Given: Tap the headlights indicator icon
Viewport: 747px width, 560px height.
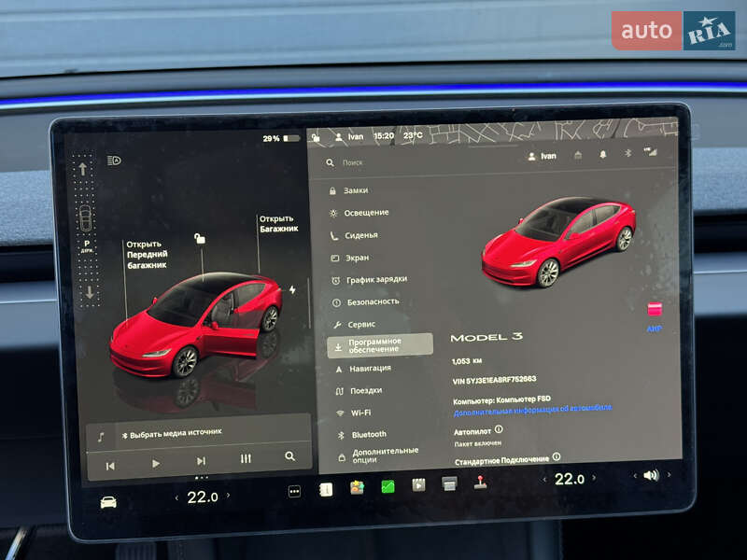Looking at the screenshot, I should [114, 161].
